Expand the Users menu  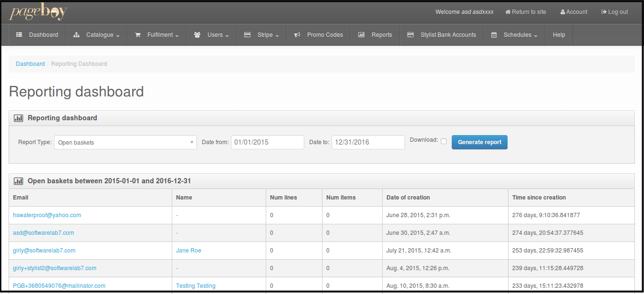211,35
